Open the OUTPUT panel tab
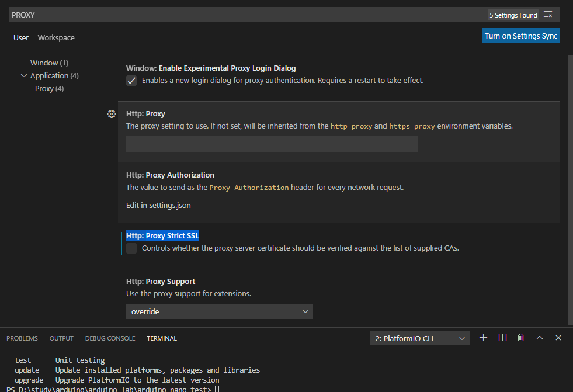573x392 pixels. 61,338
